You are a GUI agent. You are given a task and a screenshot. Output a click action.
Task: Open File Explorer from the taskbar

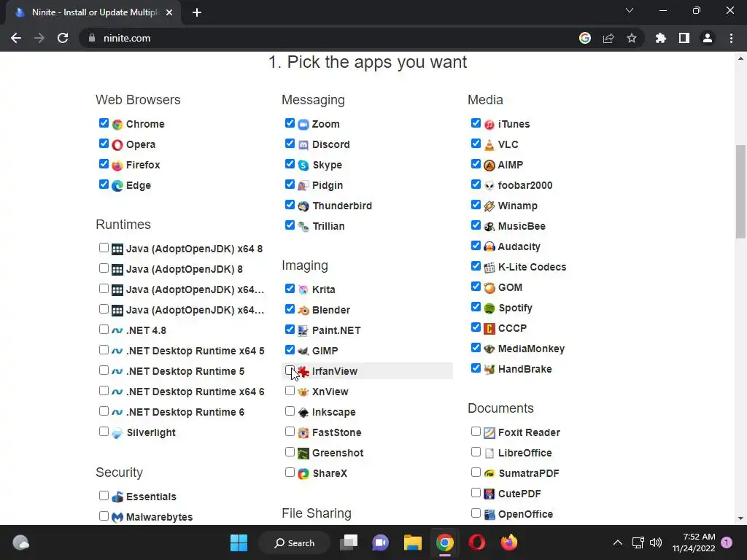point(413,542)
